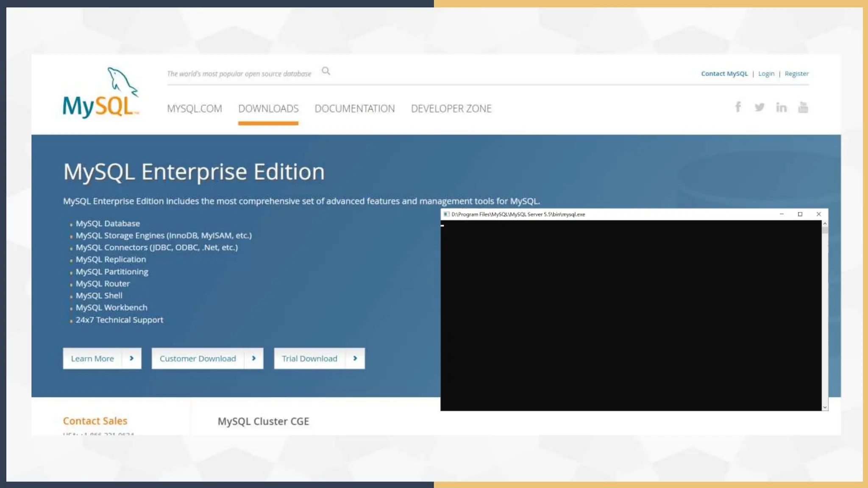This screenshot has width=868, height=488.
Task: Open the MySQL Twitter page icon
Action: pyautogui.click(x=759, y=107)
